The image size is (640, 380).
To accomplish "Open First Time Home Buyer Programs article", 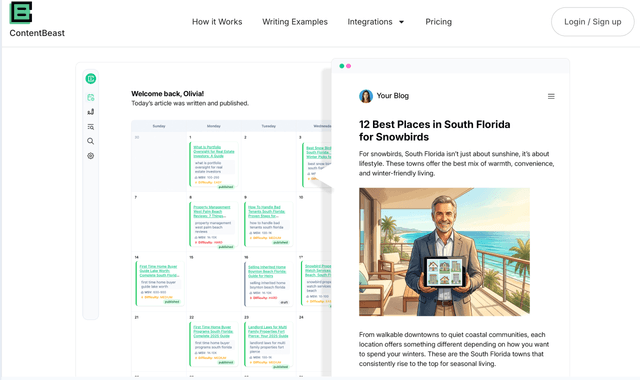I will point(213,331).
